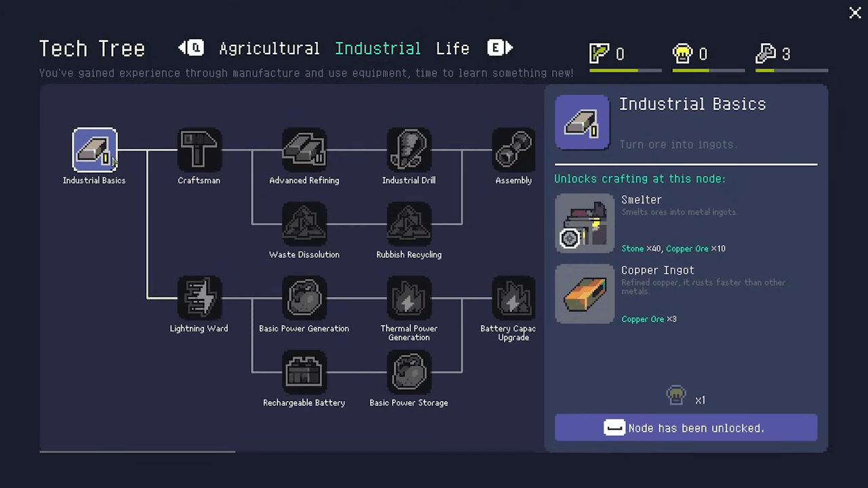Click the Smelter recipe name
Image resolution: width=868 pixels, height=488 pixels.
click(642, 200)
